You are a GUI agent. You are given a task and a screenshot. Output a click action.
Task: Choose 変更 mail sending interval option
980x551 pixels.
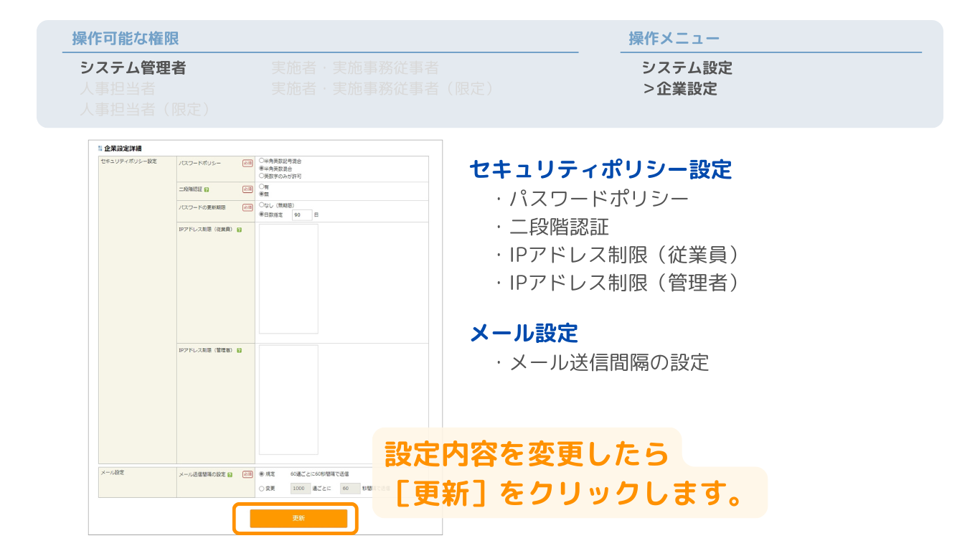coord(262,489)
